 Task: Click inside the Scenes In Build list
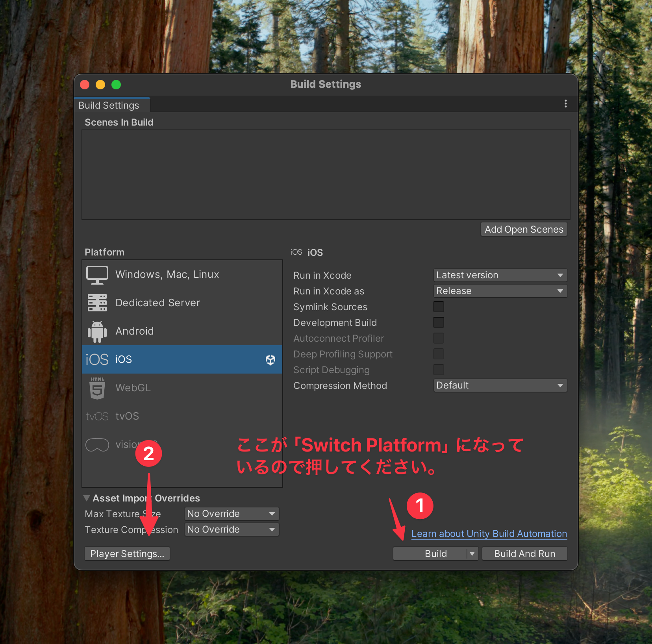[326, 175]
